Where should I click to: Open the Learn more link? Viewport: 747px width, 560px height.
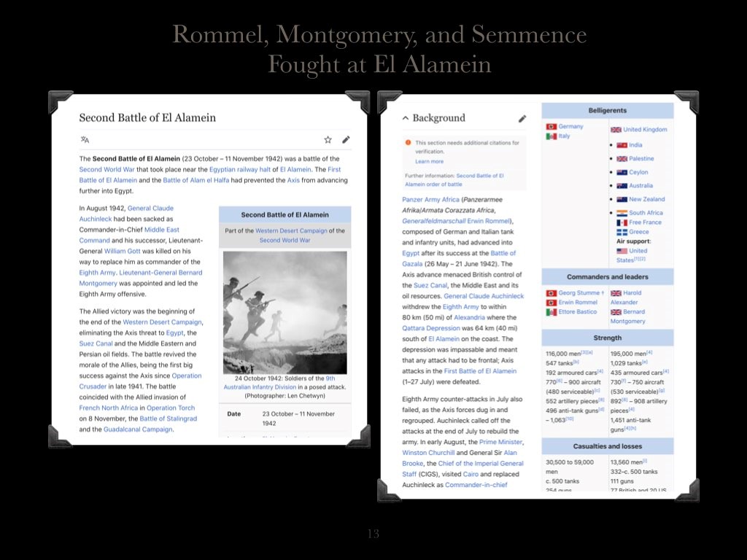[x=429, y=161]
